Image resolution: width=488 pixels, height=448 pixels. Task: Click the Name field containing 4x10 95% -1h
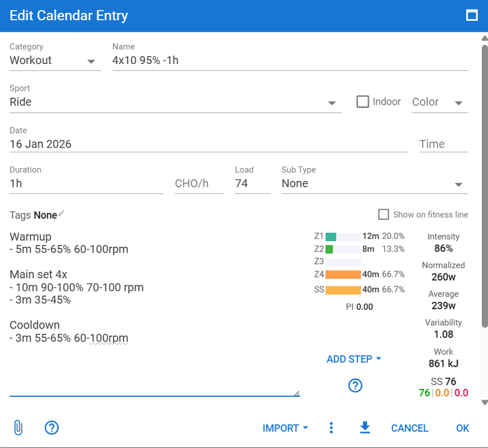pos(290,60)
